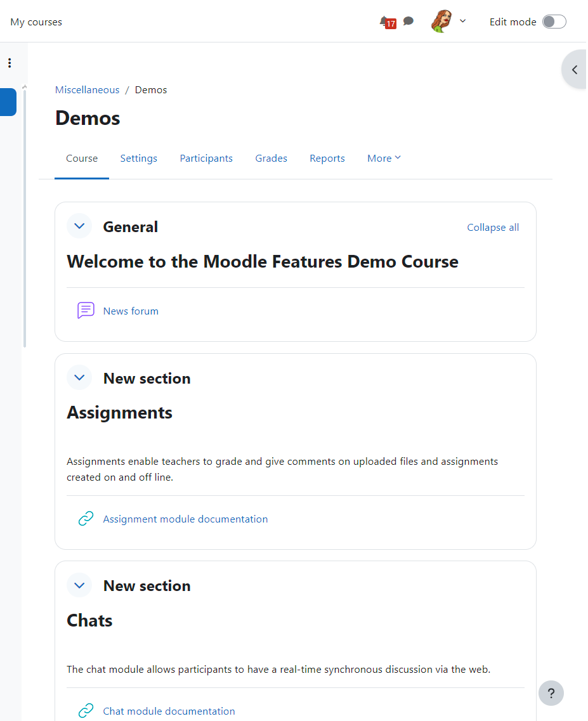This screenshot has width=588, height=721.
Task: Click the Demos page title
Action: [88, 118]
